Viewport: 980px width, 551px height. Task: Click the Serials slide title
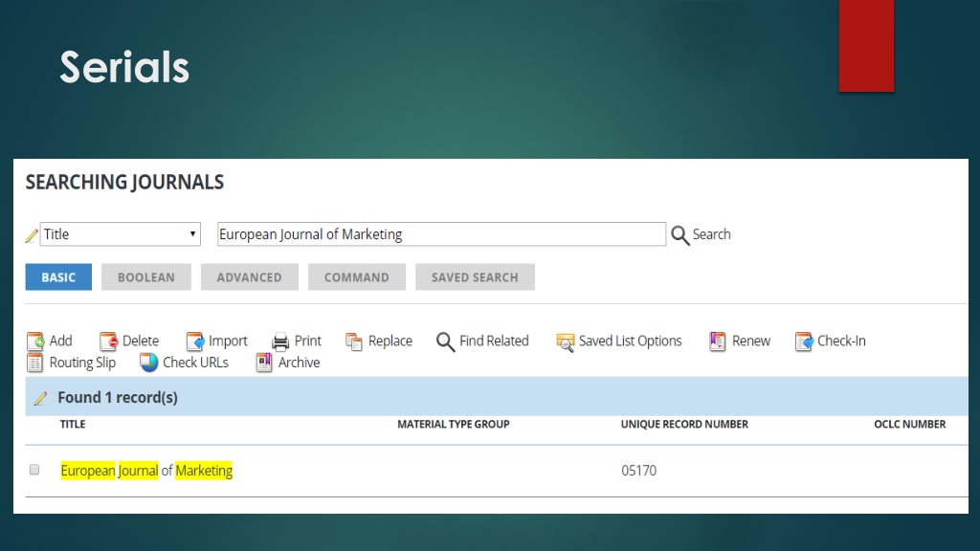click(x=124, y=67)
